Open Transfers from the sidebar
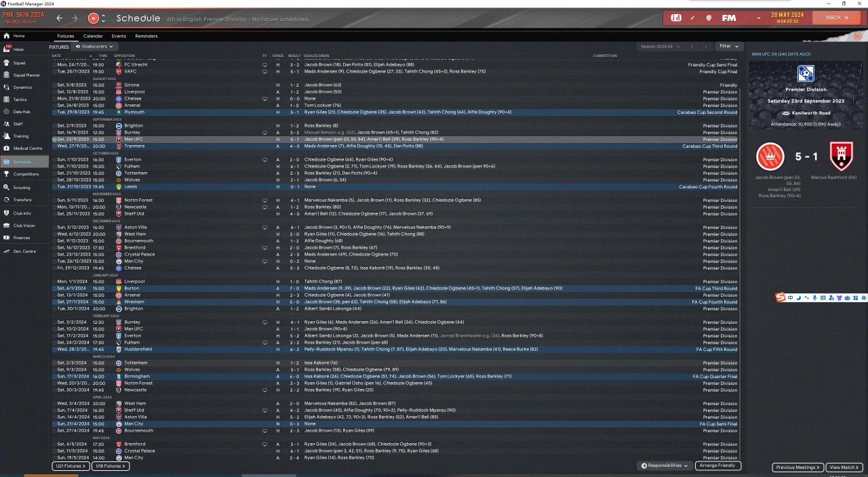The image size is (868, 477). (x=24, y=200)
